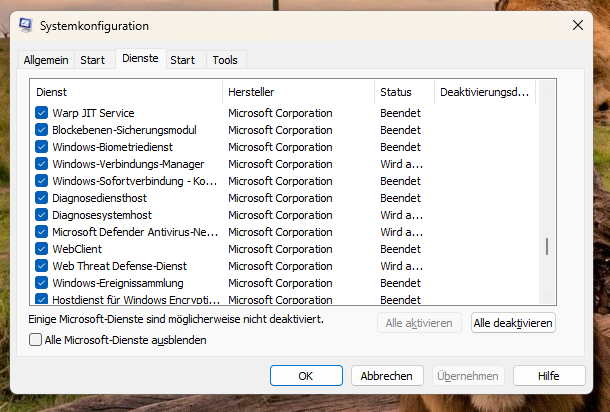
Task: Click Wird a... status of Windows-Verbindungs-Manager
Action: [x=401, y=164]
